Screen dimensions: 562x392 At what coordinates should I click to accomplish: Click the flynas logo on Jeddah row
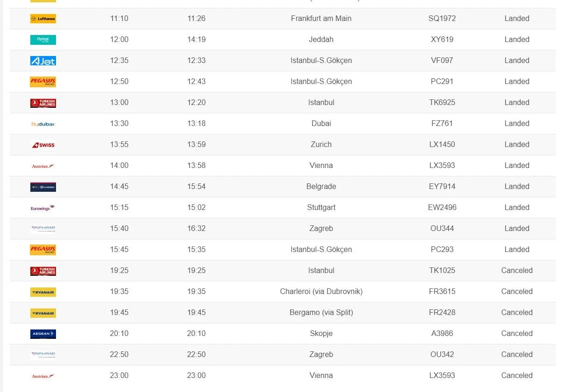[x=43, y=40]
